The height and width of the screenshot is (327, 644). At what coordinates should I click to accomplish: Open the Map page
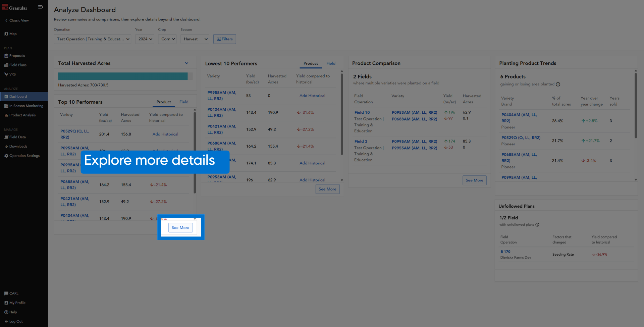pos(11,34)
